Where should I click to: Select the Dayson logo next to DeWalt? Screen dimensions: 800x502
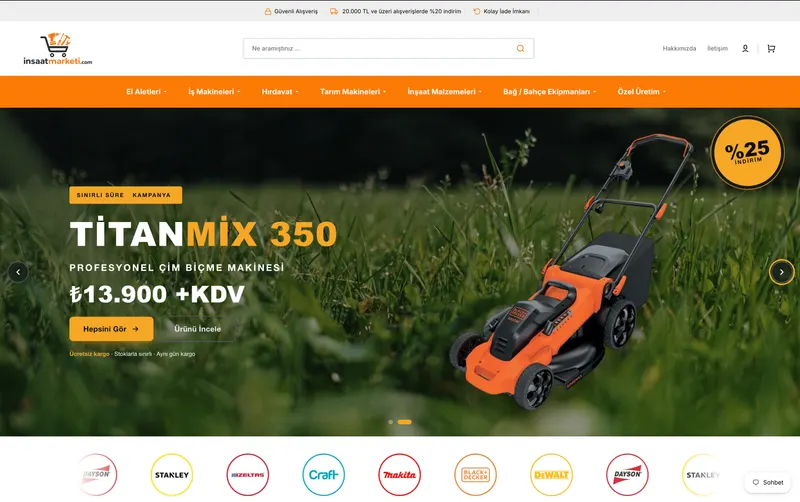pyautogui.click(x=628, y=474)
